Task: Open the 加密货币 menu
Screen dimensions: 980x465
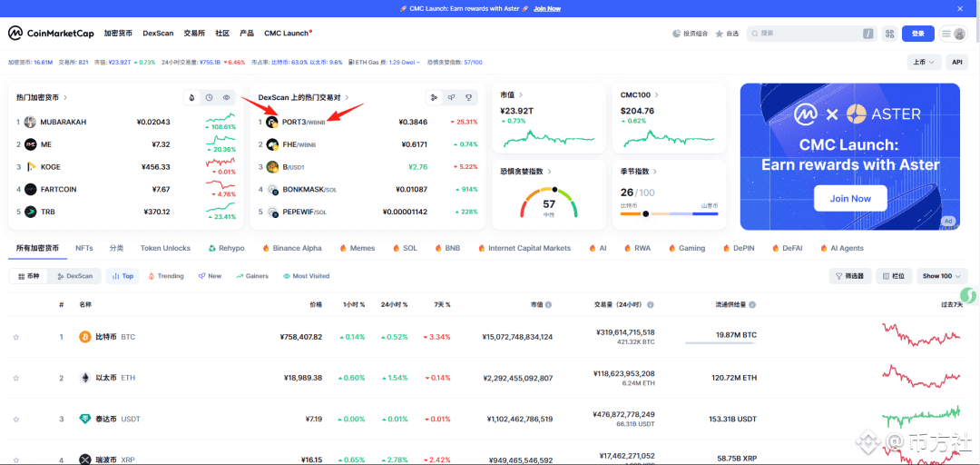Action: click(x=118, y=34)
